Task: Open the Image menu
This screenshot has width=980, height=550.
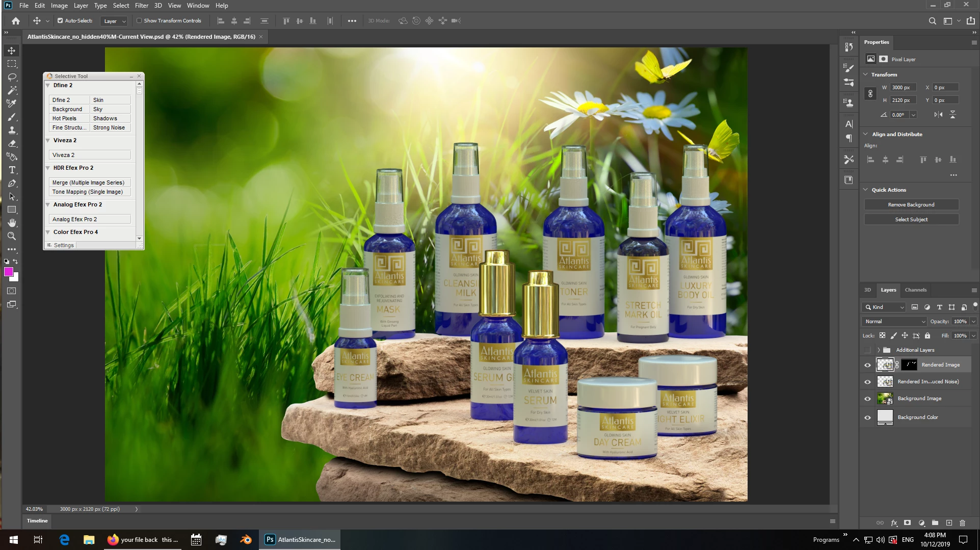Action: [59, 6]
